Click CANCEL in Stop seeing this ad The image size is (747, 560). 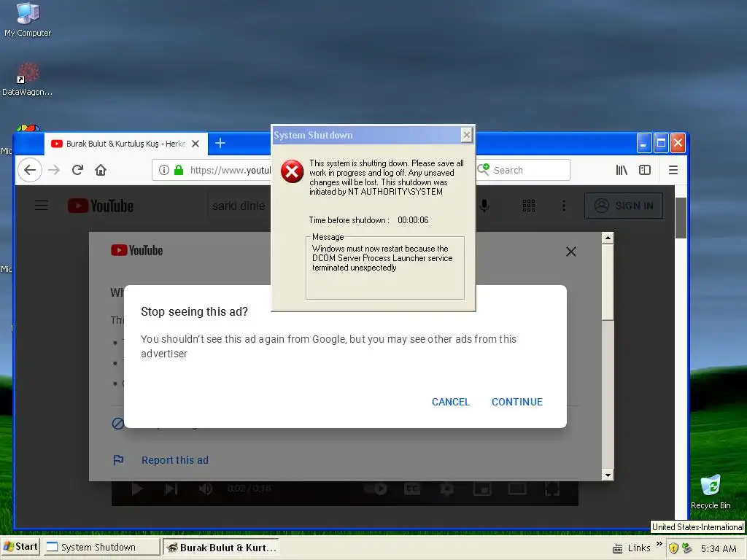click(x=451, y=402)
